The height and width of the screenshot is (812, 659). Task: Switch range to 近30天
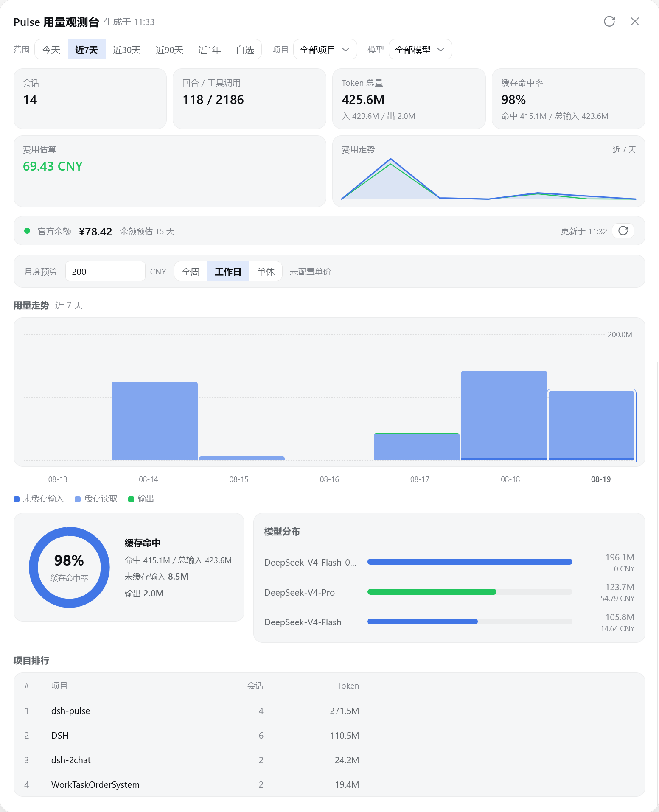pyautogui.click(x=126, y=50)
